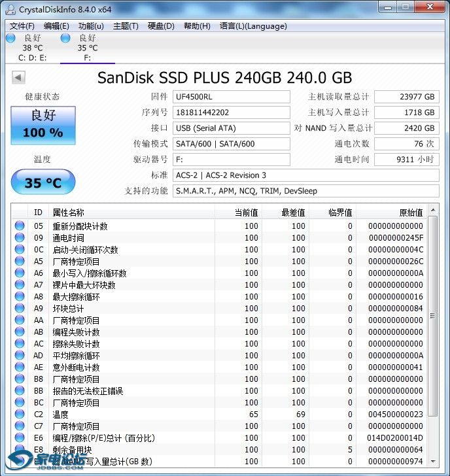Click the standard field ACS-2 Revision 3

pyautogui.click(x=306, y=175)
